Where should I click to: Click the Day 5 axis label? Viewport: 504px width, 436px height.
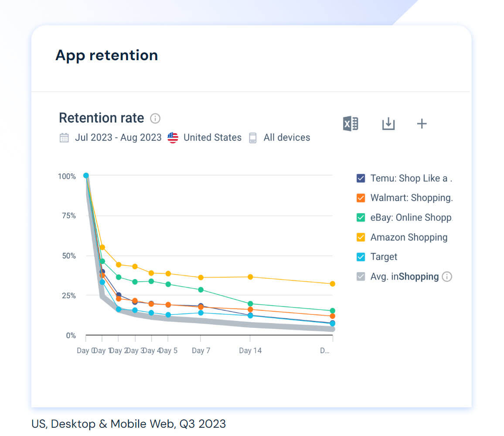point(168,351)
